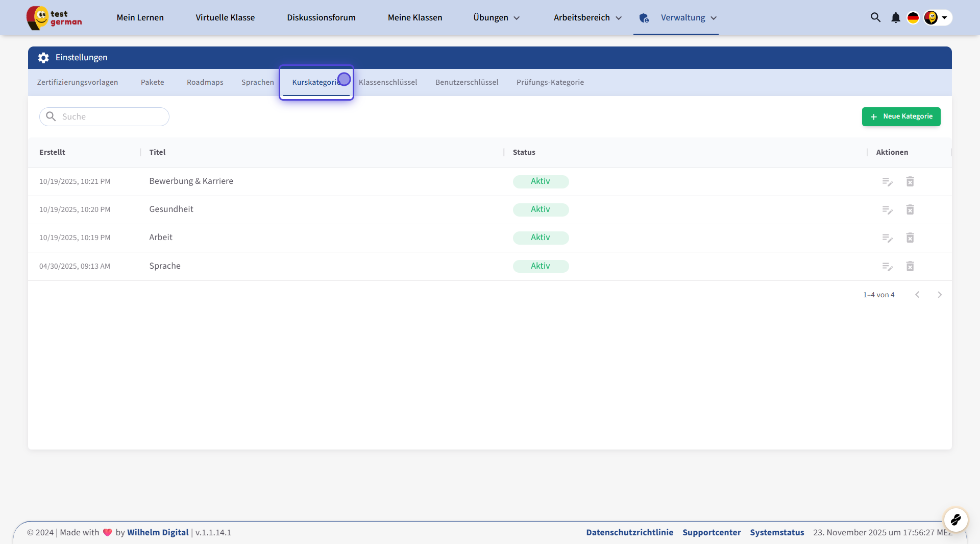This screenshot has height=544, width=980.
Task: Click the German flag language icon
Action: coord(913,18)
